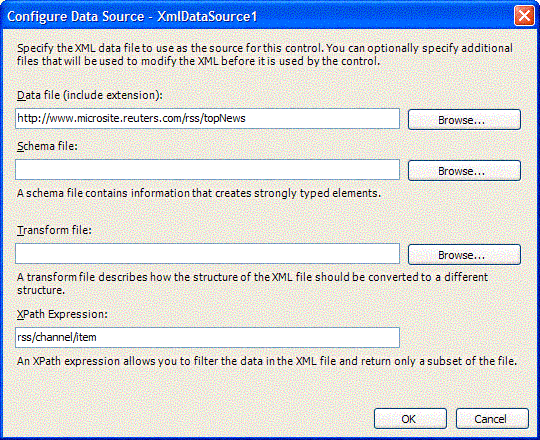
Task: Confirm the dialog with OK
Action: pyautogui.click(x=410, y=419)
